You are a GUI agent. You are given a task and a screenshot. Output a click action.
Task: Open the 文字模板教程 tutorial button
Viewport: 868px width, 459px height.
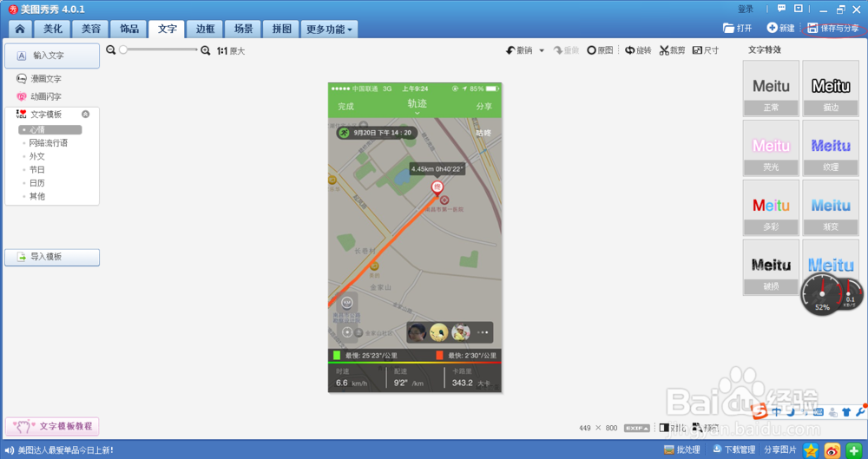(52, 426)
